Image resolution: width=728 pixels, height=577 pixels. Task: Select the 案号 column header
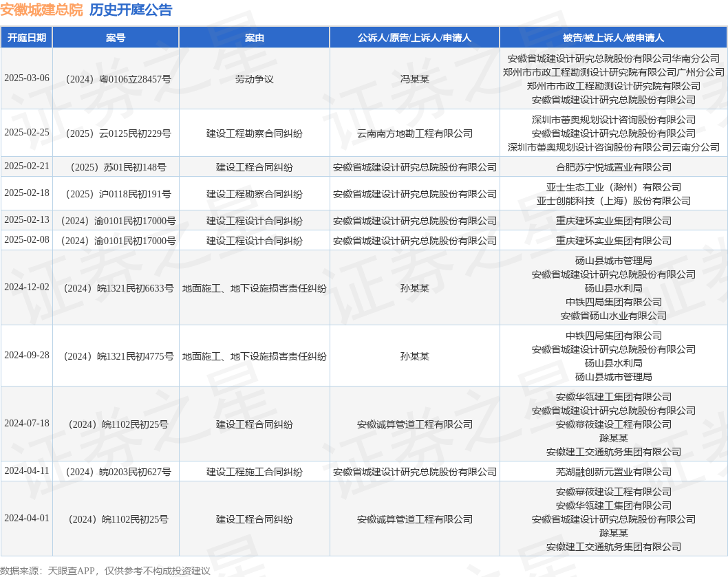(x=116, y=38)
